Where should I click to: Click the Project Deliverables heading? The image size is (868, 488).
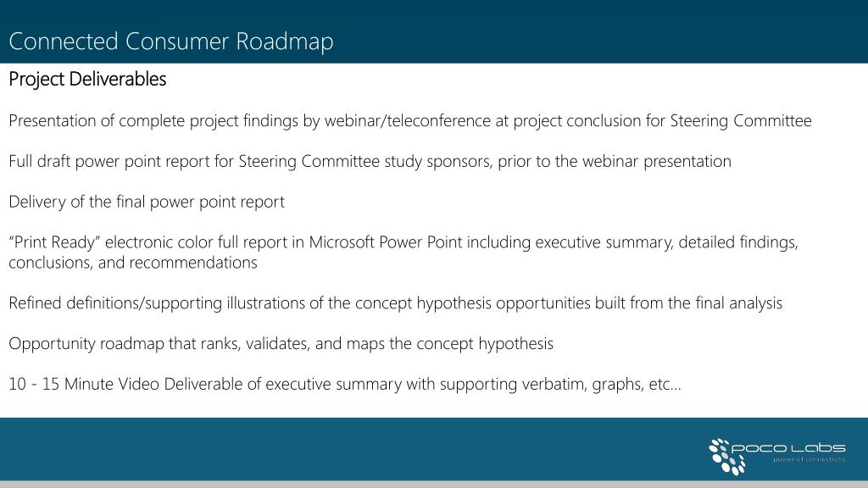pos(87,79)
